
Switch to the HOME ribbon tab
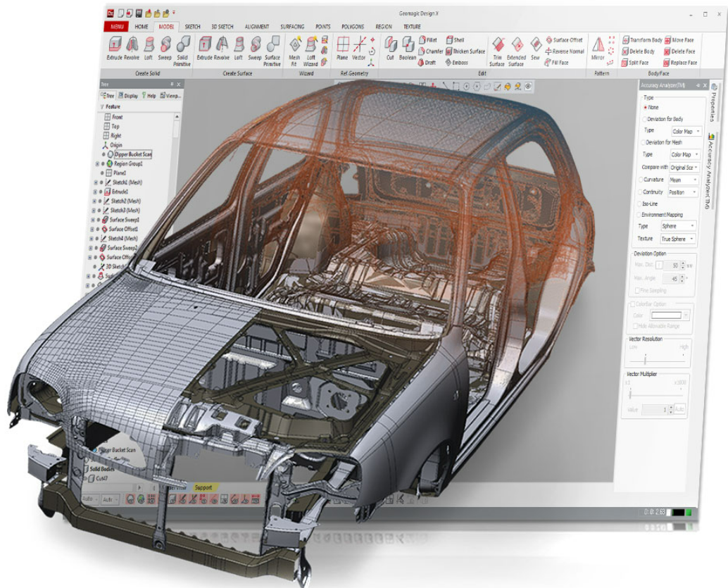pyautogui.click(x=142, y=27)
